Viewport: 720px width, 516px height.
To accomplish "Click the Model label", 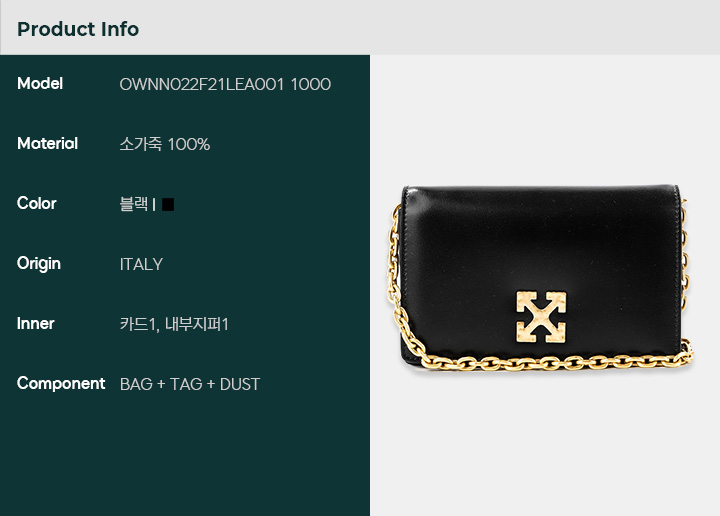I will (40, 84).
